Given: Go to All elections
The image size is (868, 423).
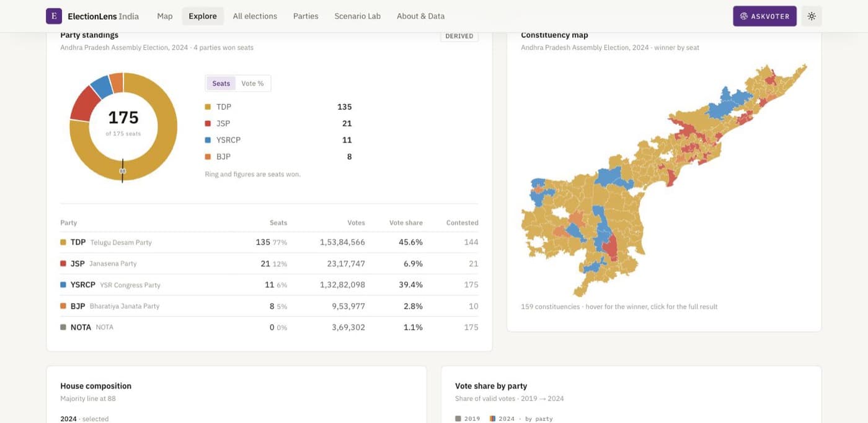Looking at the screenshot, I should (x=255, y=16).
